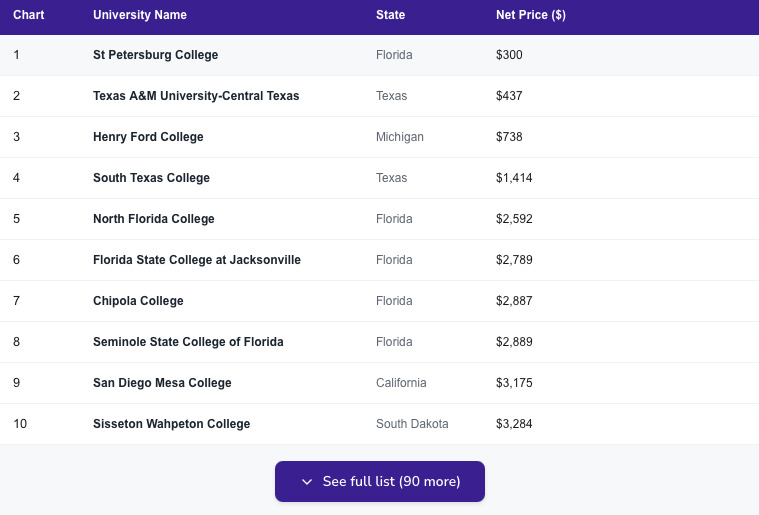Click Michigan state cell

coord(400,137)
